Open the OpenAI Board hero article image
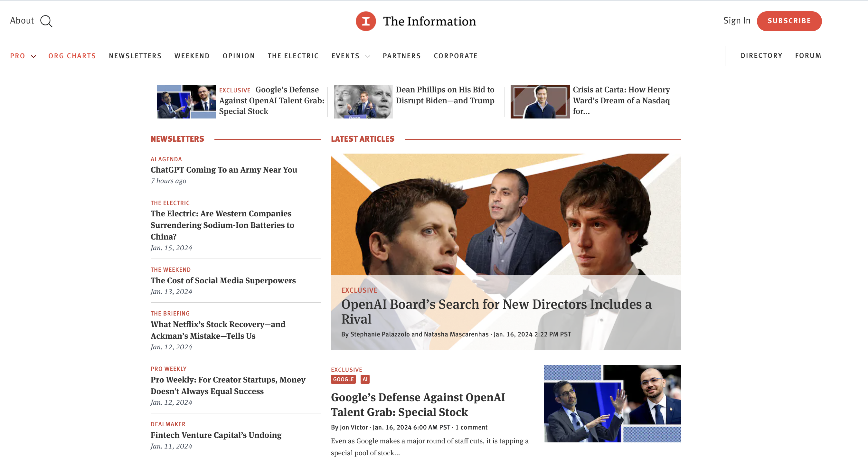868x463 pixels. 505,216
